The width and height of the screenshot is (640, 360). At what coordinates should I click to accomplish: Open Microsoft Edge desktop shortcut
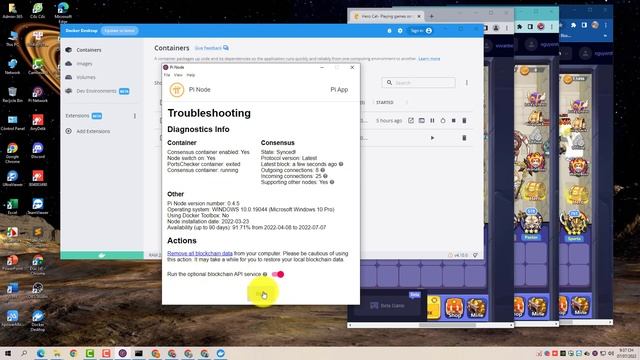63,12
